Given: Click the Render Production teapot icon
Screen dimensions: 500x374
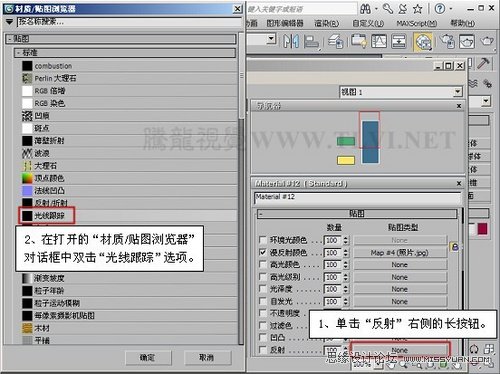Looking at the screenshot, I should click(x=487, y=41).
